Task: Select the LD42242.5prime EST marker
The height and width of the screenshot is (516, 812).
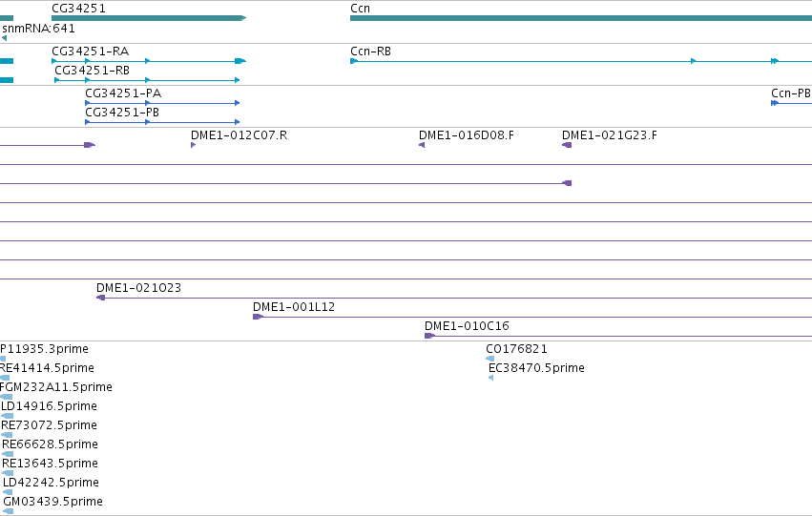Action: coord(8,492)
